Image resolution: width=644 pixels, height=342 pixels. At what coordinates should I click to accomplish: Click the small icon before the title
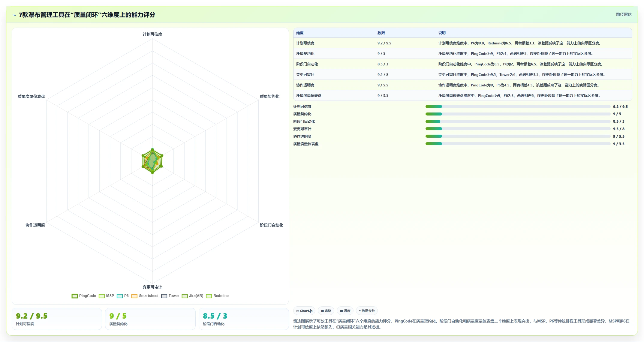coord(14,15)
